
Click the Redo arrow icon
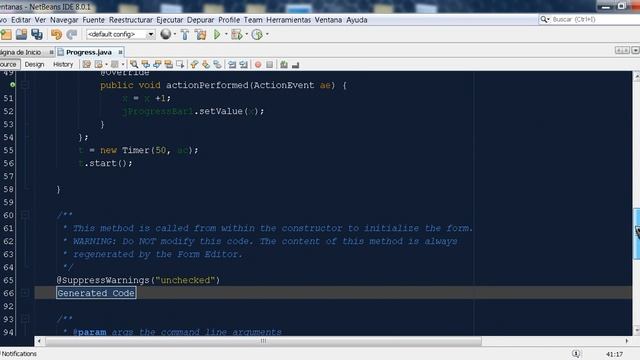[72, 35]
